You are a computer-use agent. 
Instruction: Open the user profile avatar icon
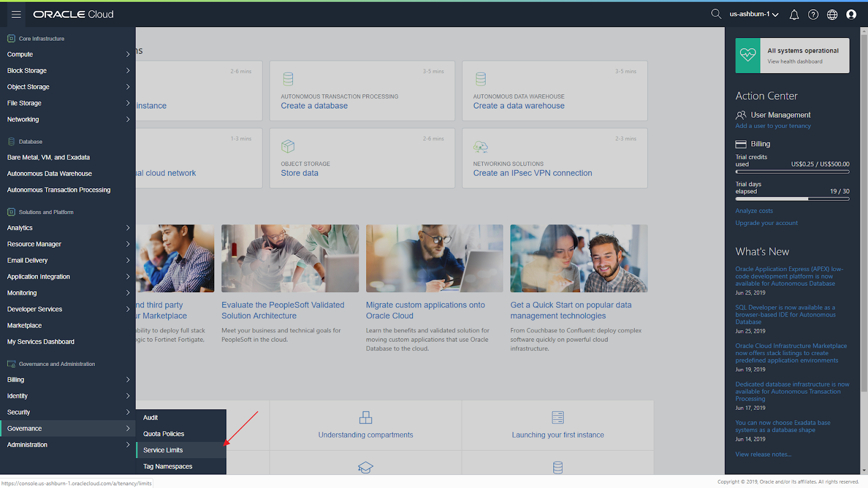tap(851, 15)
